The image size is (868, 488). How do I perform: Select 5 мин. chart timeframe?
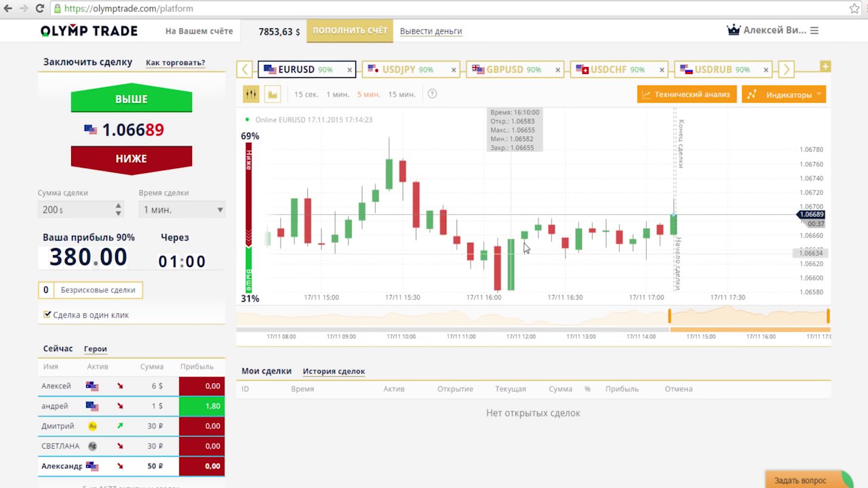(368, 94)
